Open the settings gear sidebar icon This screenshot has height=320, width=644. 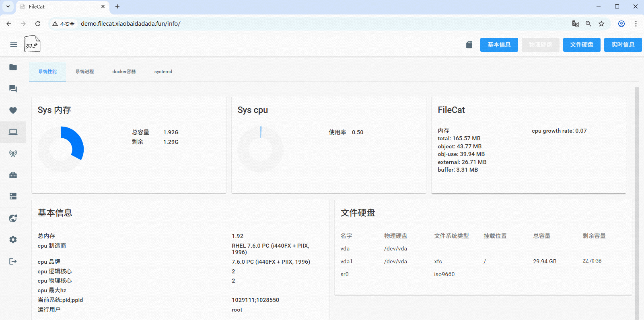13,240
